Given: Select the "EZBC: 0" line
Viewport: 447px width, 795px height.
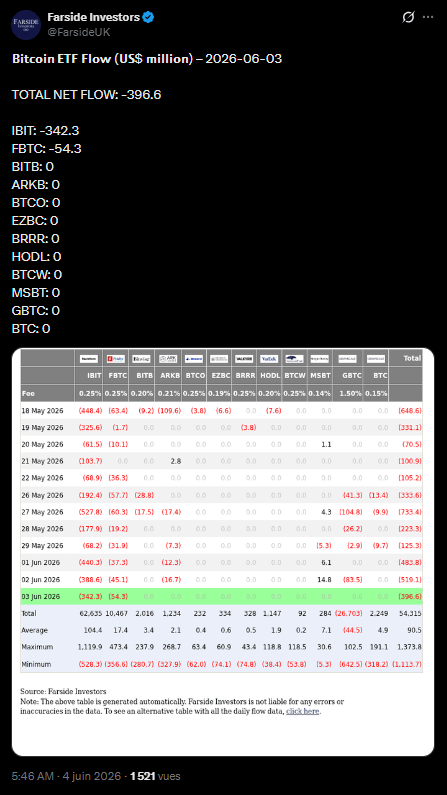Looking at the screenshot, I should [35, 221].
